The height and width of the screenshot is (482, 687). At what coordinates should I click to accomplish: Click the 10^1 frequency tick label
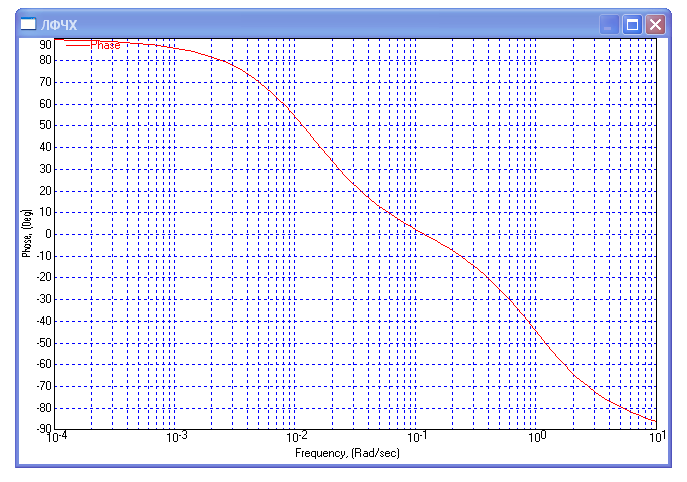657,437
